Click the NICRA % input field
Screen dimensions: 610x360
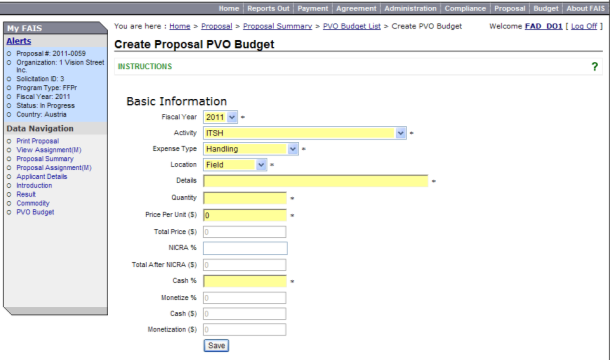click(x=245, y=248)
